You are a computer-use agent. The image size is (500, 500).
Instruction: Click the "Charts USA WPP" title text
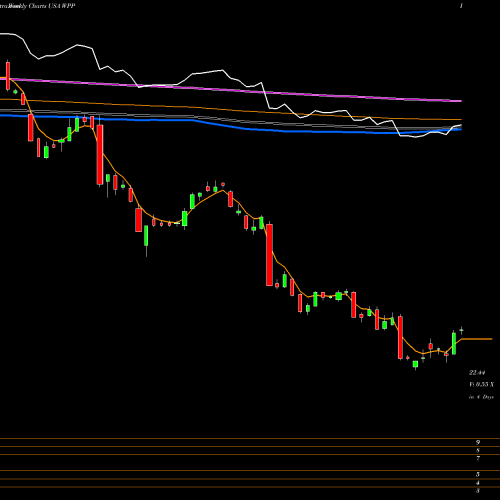click(x=52, y=6)
